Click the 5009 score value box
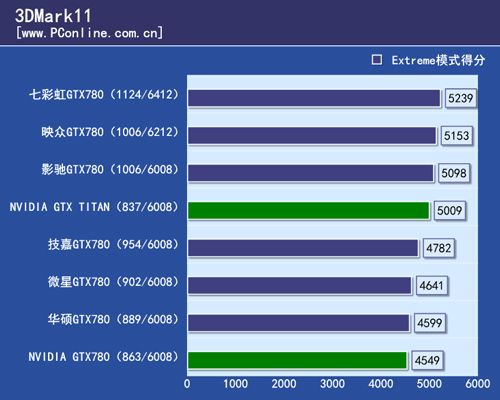The width and height of the screenshot is (500, 400). 449,211
